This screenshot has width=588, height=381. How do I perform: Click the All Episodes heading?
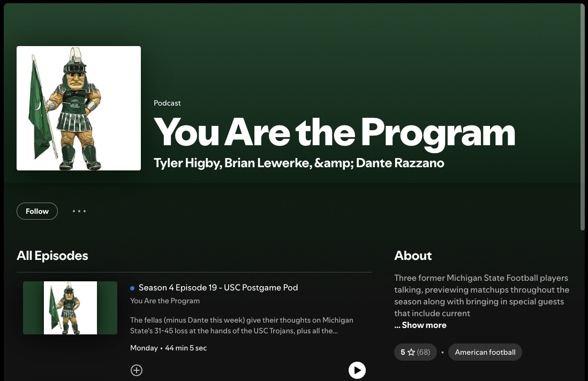pos(52,256)
